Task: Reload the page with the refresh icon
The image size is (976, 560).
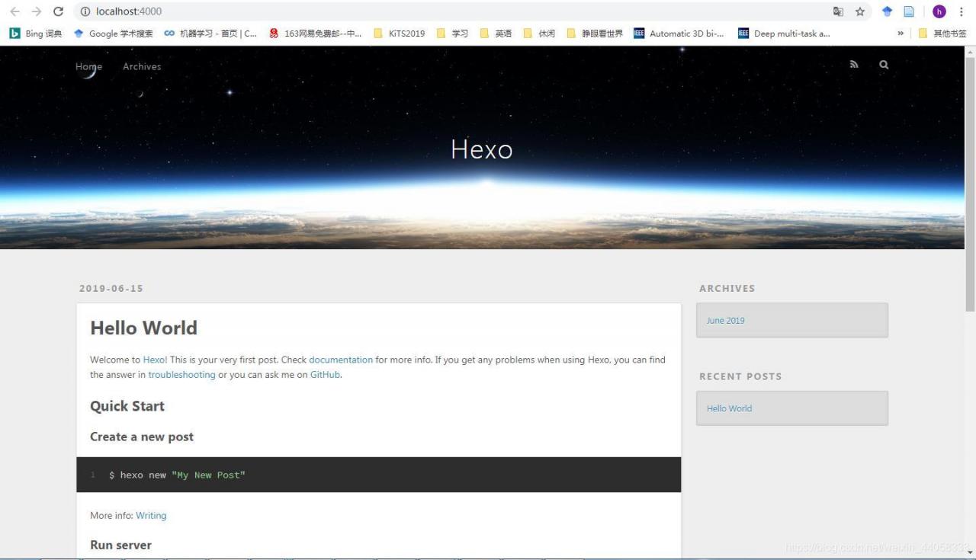Action: pyautogui.click(x=58, y=11)
